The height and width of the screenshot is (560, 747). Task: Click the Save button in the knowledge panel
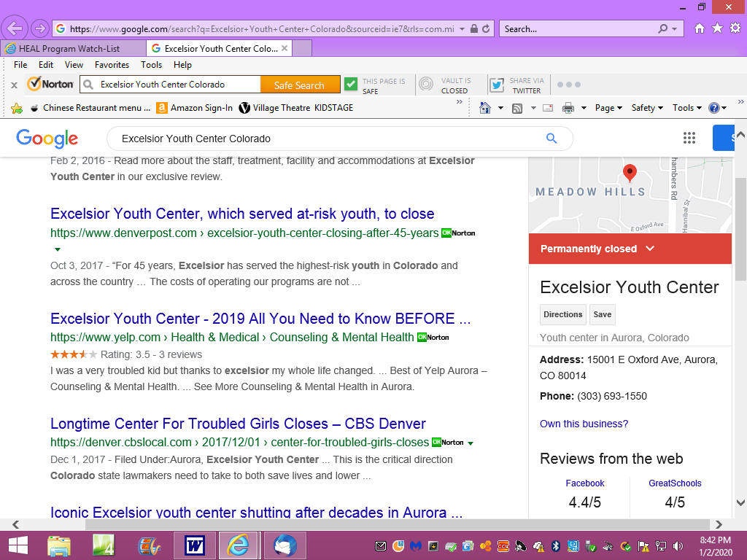(x=602, y=314)
